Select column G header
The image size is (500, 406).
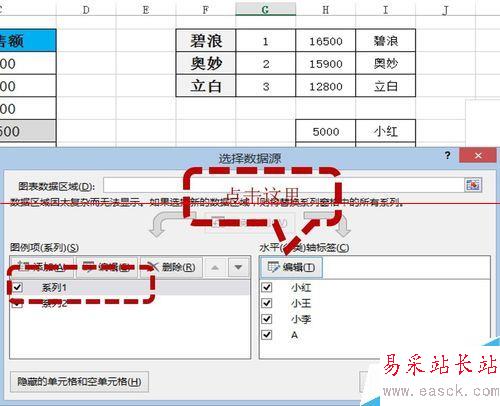click(x=265, y=9)
